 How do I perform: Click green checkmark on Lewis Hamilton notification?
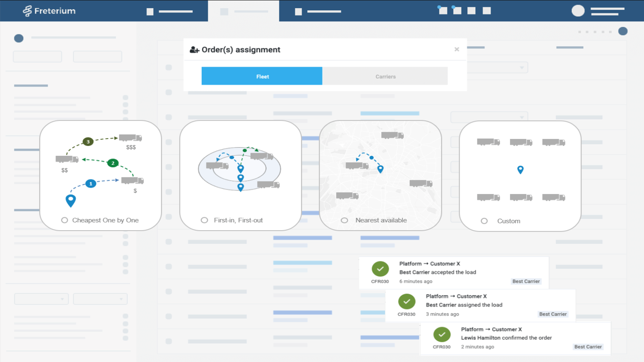442,334
